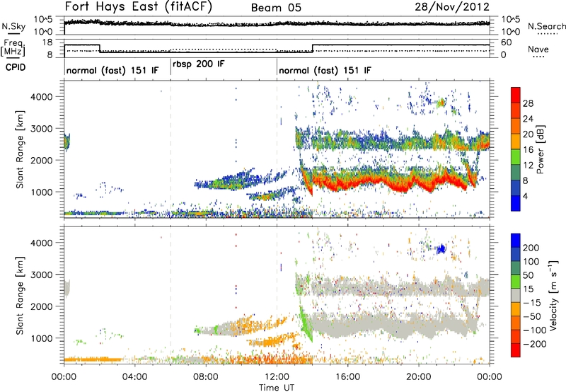Click the 'N.Search' legend label
Image resolution: width=566 pixels, height=392 pixels.
(547, 26)
